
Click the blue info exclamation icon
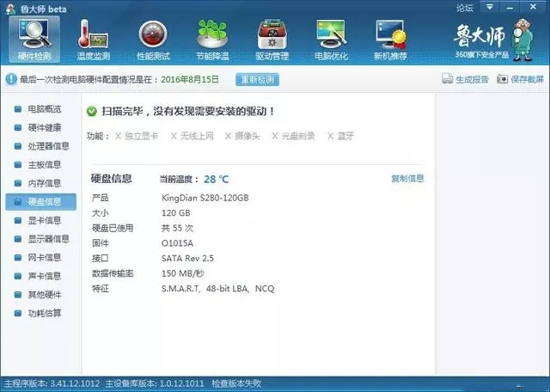[x=11, y=79]
